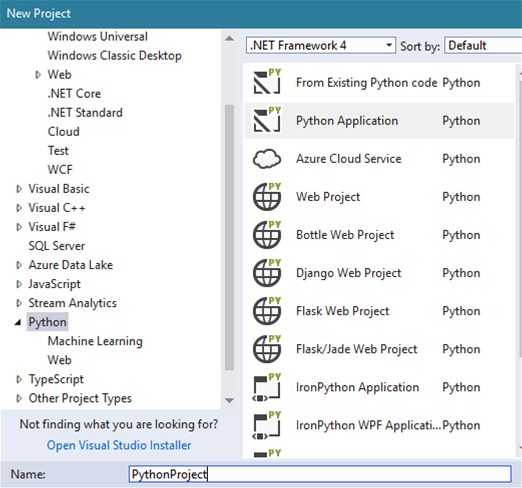Select the WCF category
The height and width of the screenshot is (488, 522).
tap(60, 169)
